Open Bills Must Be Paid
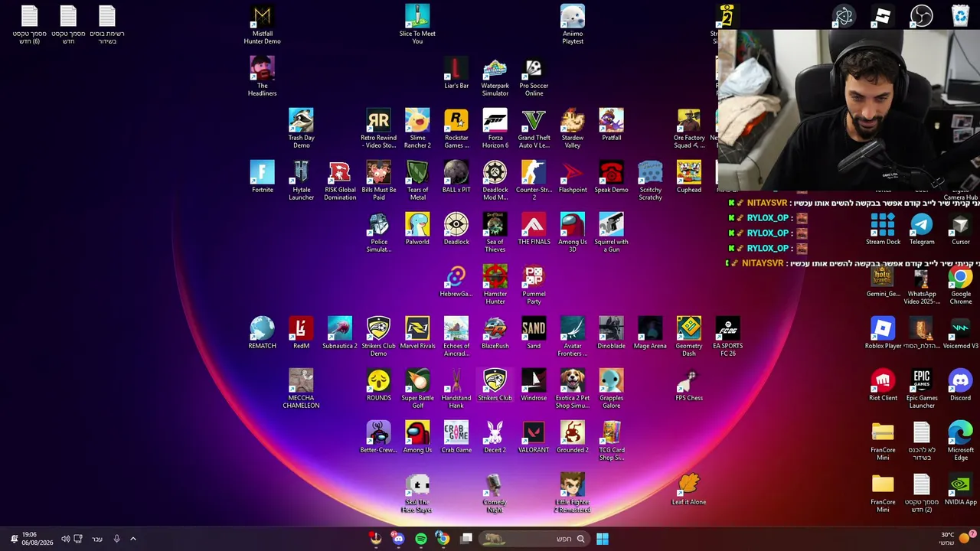 (379, 181)
